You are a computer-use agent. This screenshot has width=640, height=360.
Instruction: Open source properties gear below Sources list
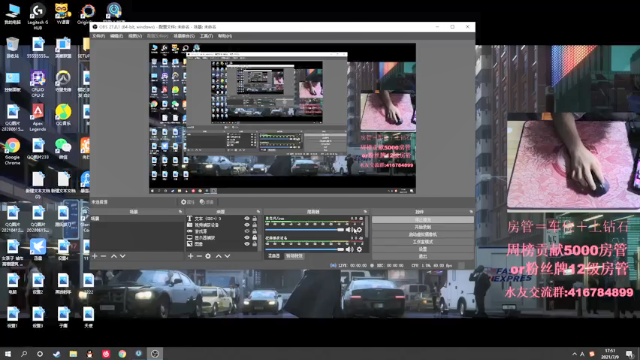point(208,256)
